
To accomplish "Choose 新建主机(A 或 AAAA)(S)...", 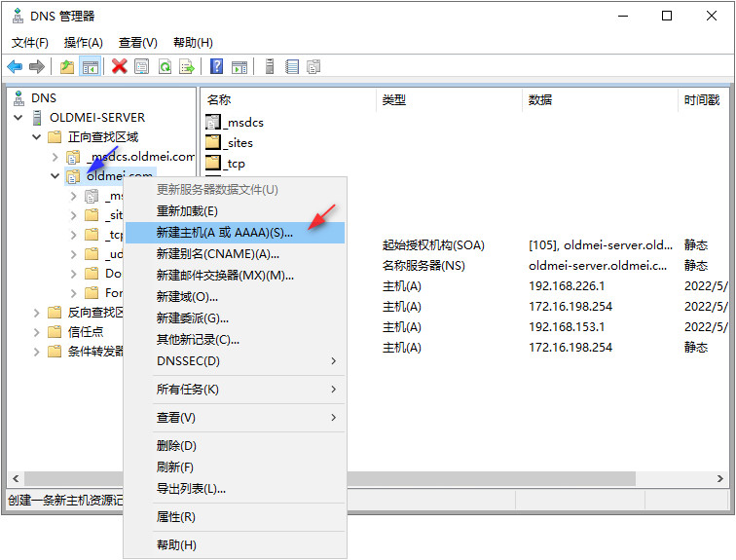I will 235,233.
